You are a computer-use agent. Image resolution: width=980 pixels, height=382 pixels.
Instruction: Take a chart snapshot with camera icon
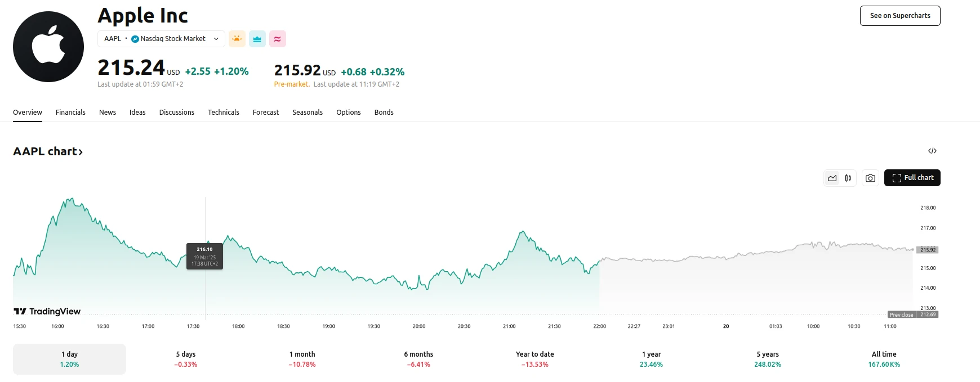870,178
